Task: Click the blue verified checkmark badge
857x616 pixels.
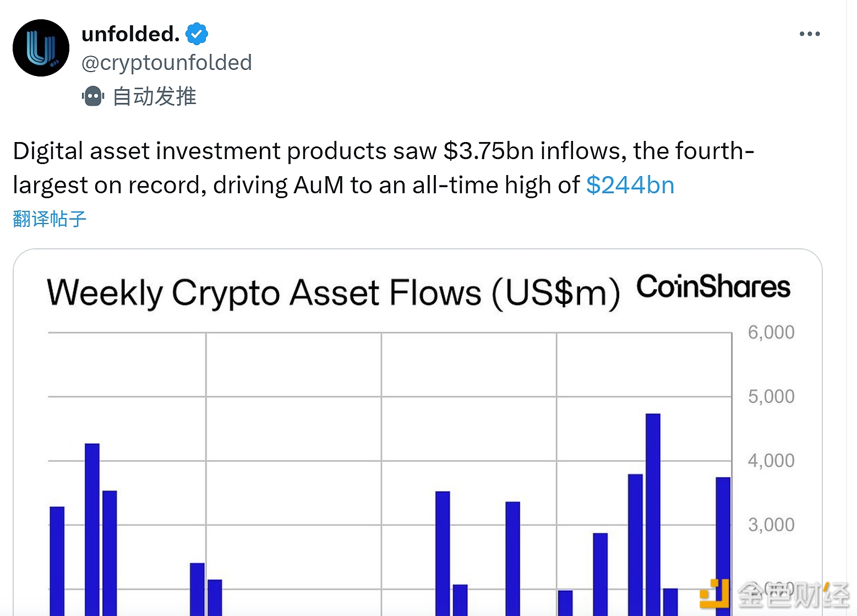Action: [x=196, y=34]
